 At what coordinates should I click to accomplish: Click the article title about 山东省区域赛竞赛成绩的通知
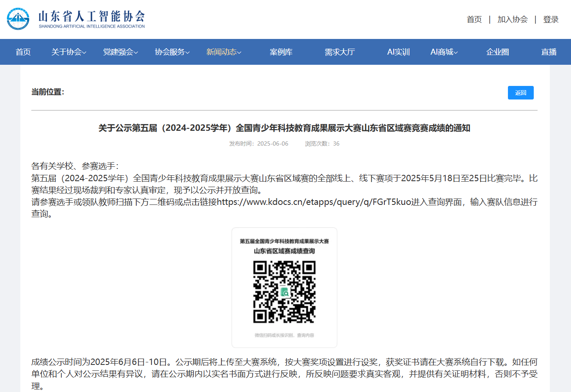point(284,128)
